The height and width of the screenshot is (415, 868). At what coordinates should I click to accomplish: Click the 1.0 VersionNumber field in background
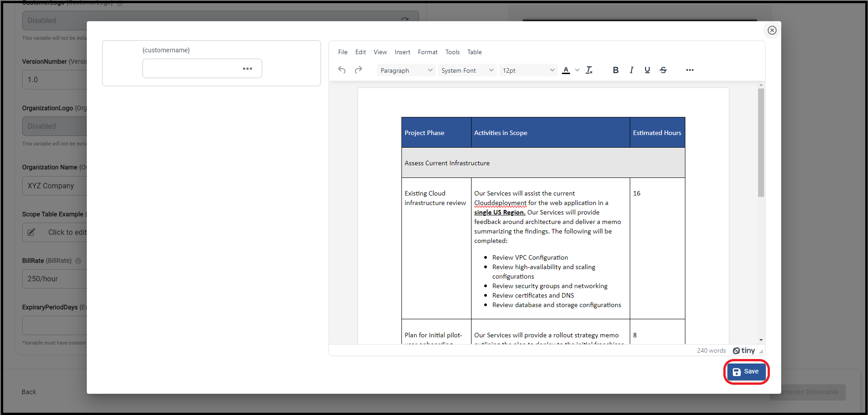point(54,79)
